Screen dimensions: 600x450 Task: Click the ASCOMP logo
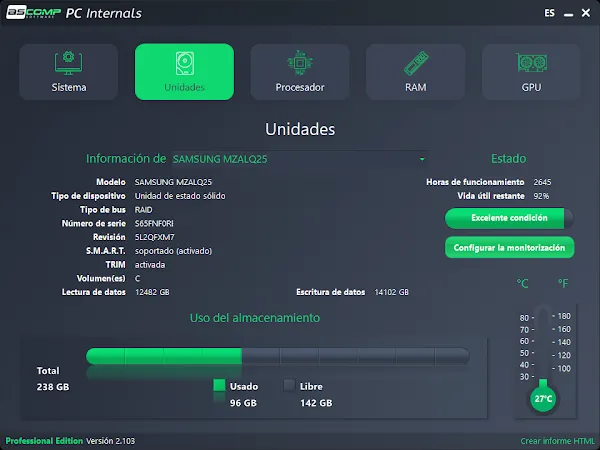click(33, 12)
